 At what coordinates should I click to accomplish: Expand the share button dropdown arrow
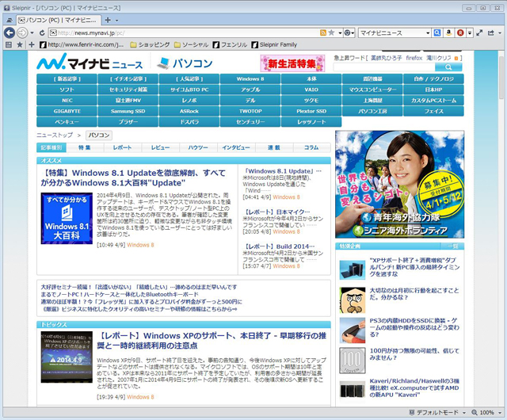click(x=500, y=33)
